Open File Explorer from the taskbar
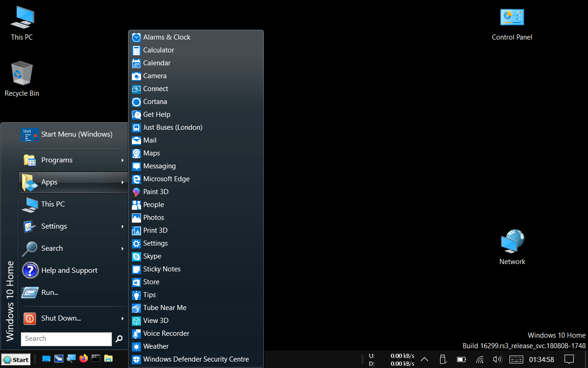The width and height of the screenshot is (588, 368). [x=108, y=359]
